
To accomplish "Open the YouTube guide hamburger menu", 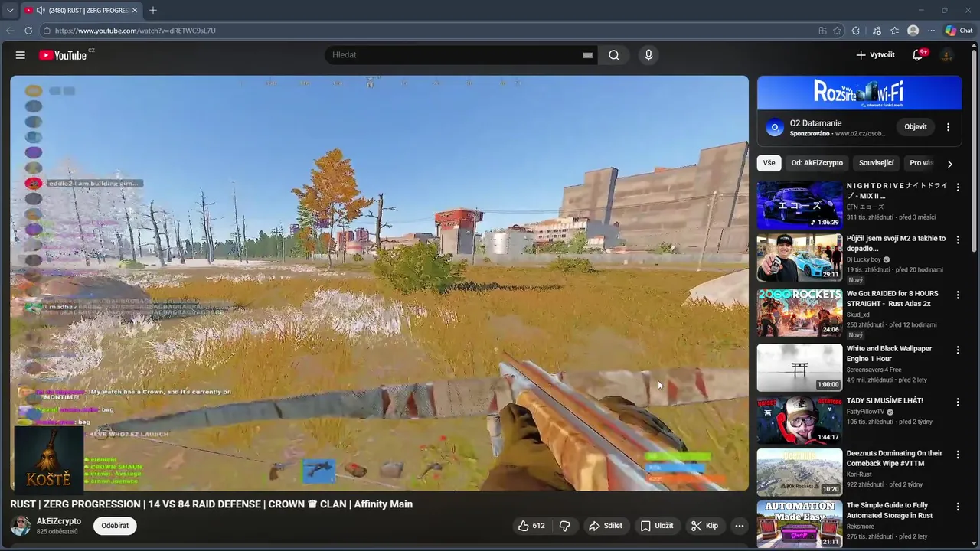I will (21, 55).
